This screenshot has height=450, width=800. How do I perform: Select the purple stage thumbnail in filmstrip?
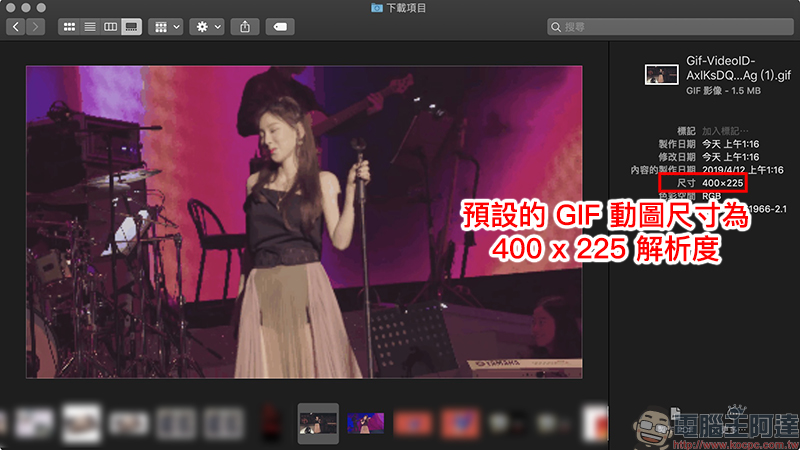365,423
